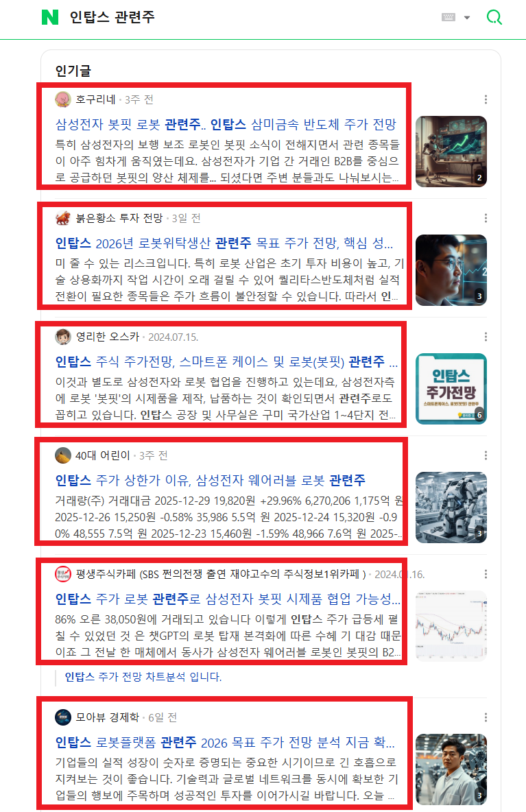Open more options for 모아뷰 경제학 post

pyautogui.click(x=486, y=717)
